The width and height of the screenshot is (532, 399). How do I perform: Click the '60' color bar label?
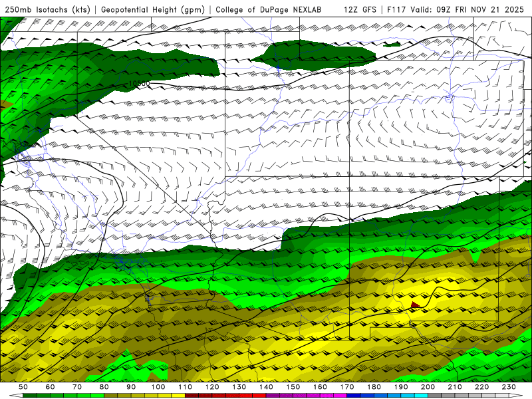(x=51, y=387)
